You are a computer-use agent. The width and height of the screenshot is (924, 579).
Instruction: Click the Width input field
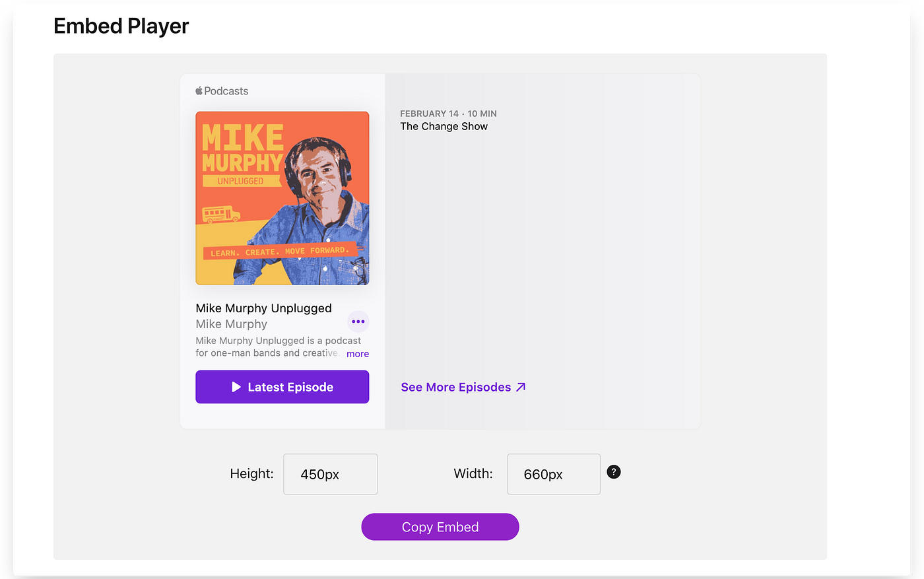[554, 474]
